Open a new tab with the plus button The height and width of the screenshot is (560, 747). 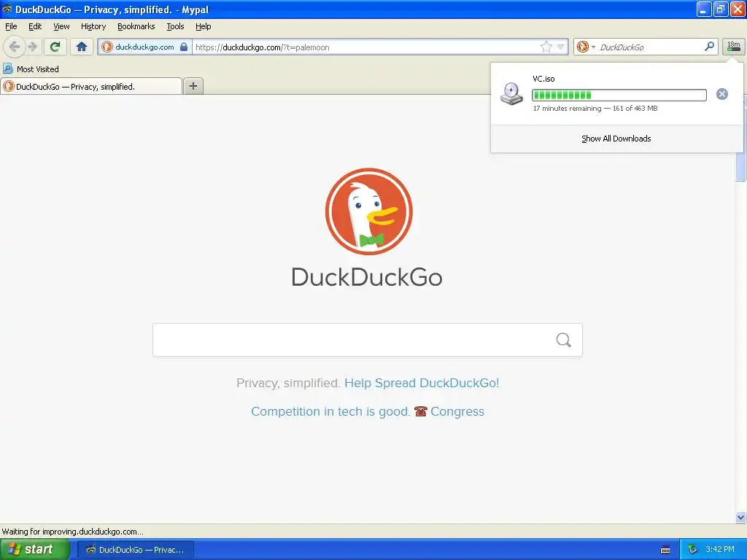point(193,86)
